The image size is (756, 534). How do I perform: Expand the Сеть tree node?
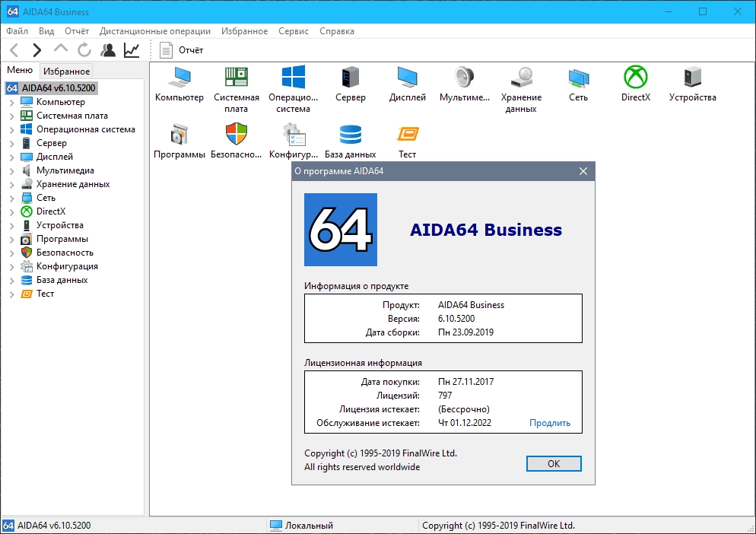pyautogui.click(x=12, y=198)
